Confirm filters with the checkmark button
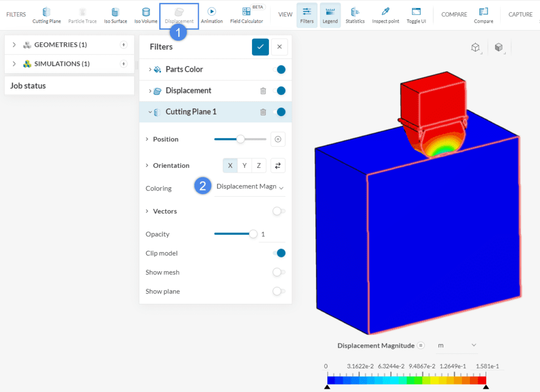 [x=261, y=47]
